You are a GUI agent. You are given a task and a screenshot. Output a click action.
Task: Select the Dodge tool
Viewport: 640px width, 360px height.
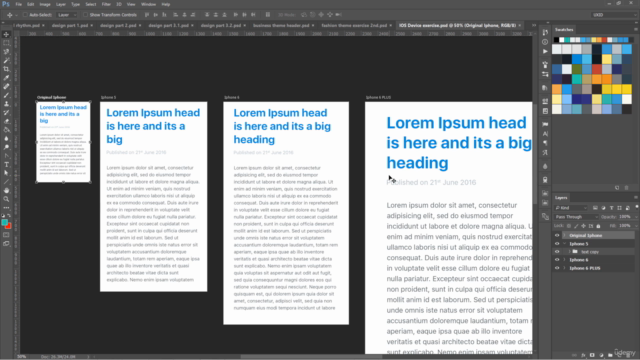pos(6,147)
